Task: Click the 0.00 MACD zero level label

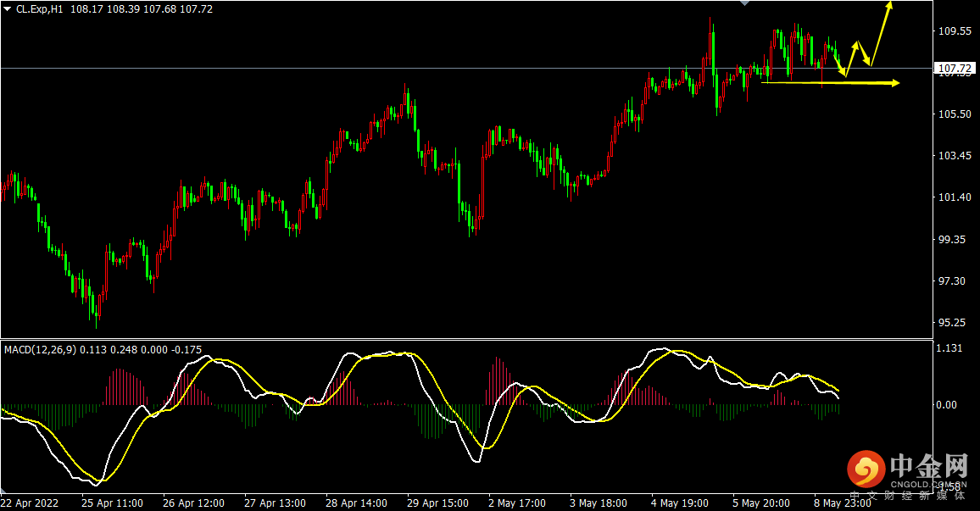Action: (x=946, y=405)
